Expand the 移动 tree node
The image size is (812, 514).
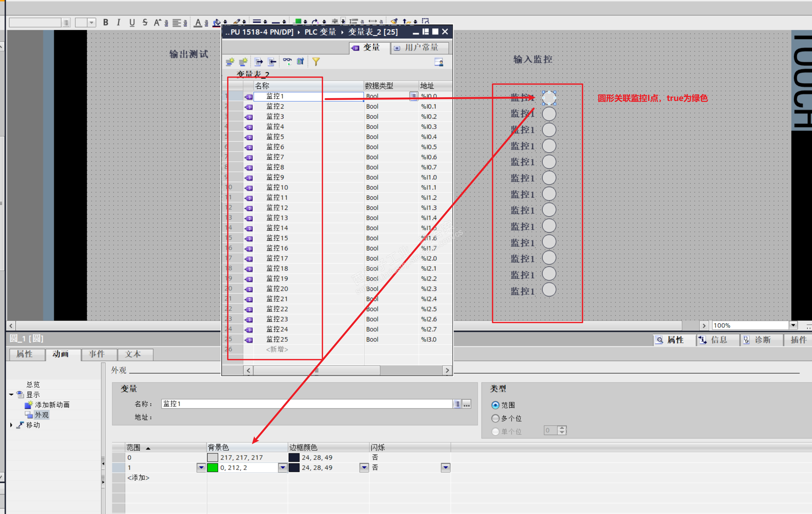pos(11,425)
